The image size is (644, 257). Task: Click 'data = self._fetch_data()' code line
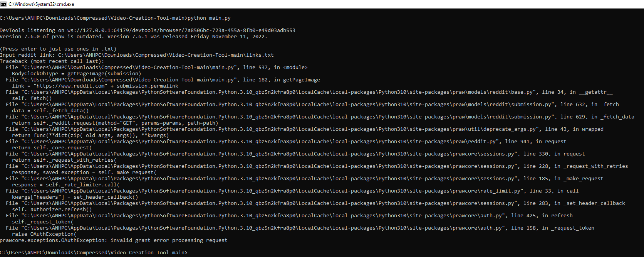(x=50, y=111)
